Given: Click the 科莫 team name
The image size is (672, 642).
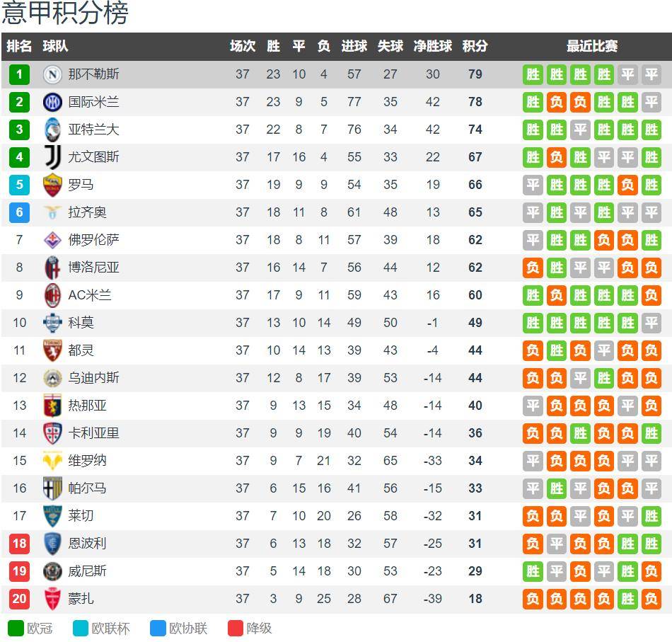Looking at the screenshot, I should pyautogui.click(x=81, y=323).
